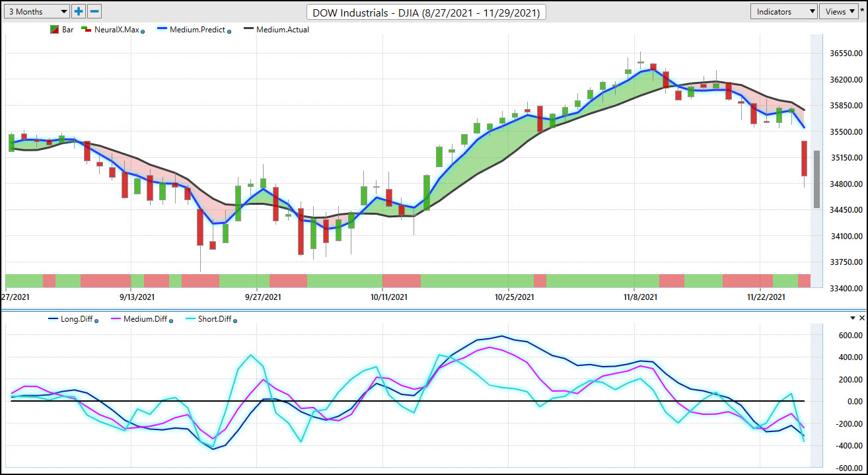Click the 11/8/2021 date label

click(x=639, y=297)
